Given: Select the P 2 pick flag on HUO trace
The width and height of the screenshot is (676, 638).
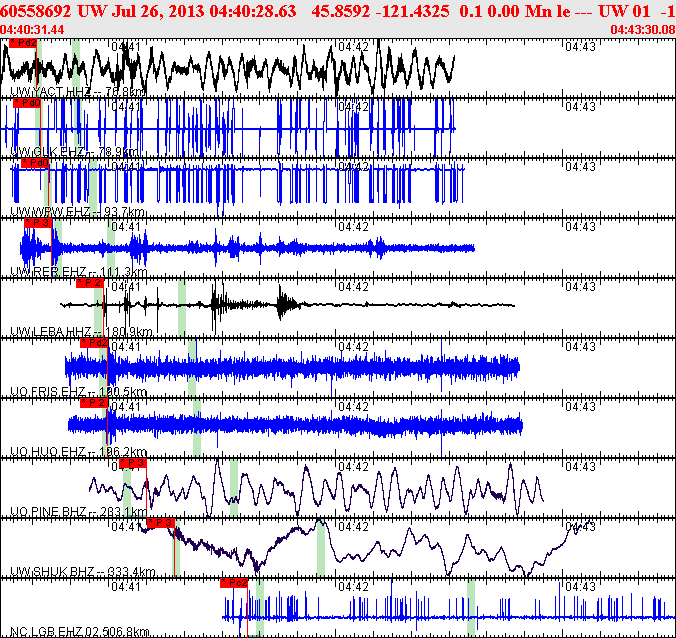Looking at the screenshot, I should [x=94, y=403].
